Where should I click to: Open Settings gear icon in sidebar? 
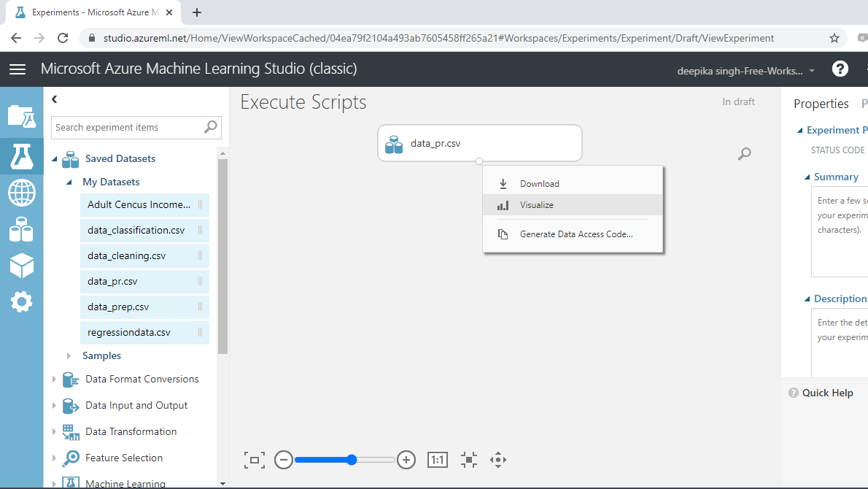point(22,302)
